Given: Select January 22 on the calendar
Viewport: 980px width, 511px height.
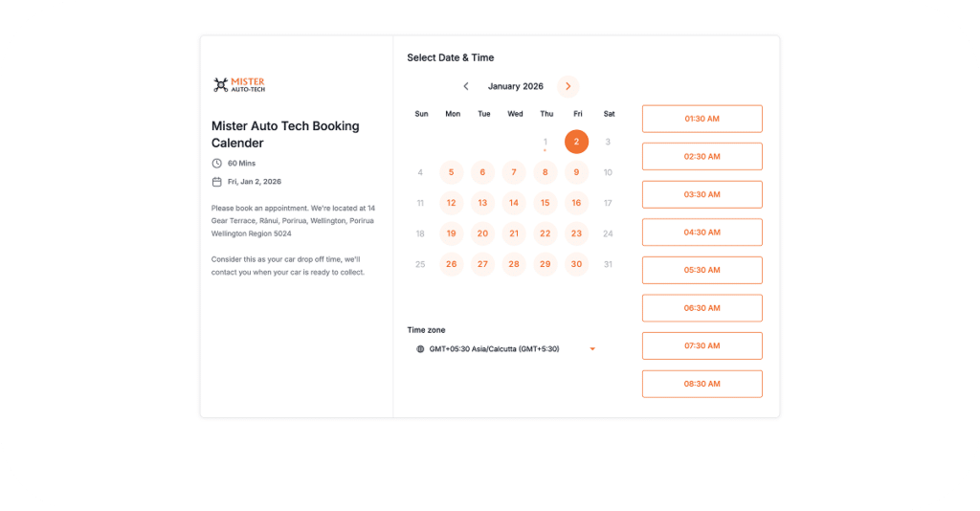Looking at the screenshot, I should tap(546, 233).
